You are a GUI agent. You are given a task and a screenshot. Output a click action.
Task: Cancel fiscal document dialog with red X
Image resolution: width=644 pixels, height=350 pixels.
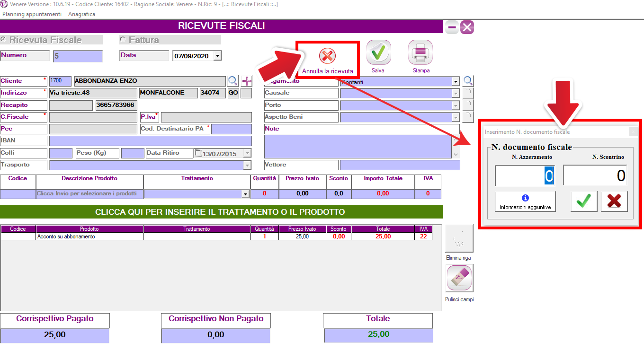point(614,201)
